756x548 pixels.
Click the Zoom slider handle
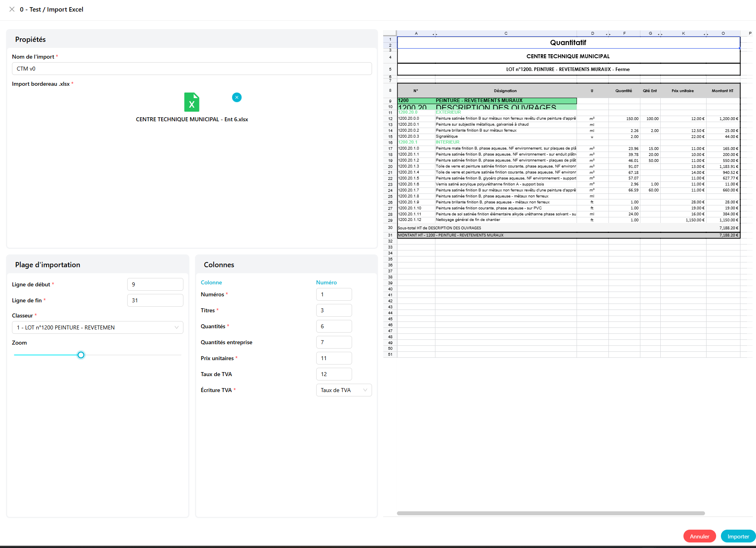(x=81, y=355)
